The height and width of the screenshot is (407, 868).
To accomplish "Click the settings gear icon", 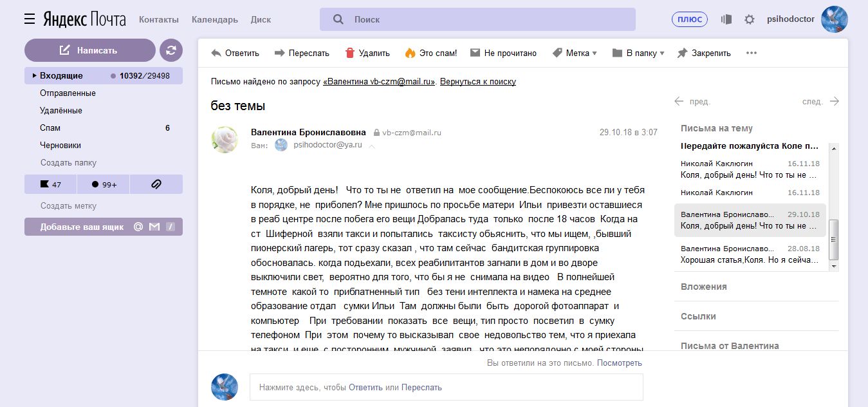I will pyautogui.click(x=749, y=19).
